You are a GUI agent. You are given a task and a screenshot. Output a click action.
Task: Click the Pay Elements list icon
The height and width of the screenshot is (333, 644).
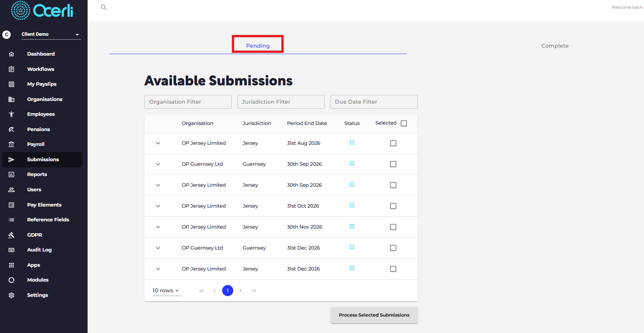[11, 205]
